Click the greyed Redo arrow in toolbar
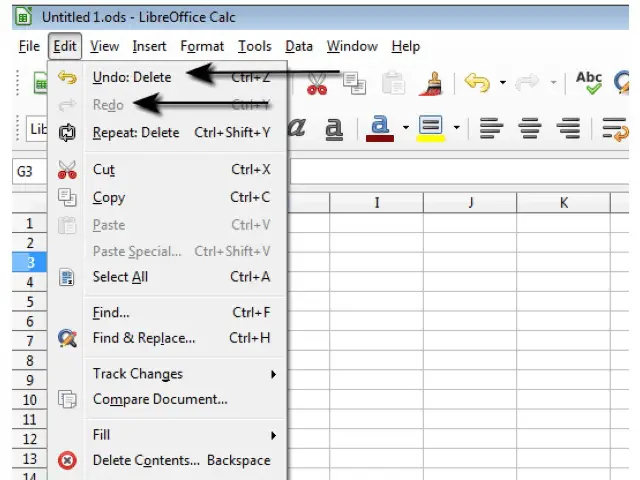The height and width of the screenshot is (480, 640). click(527, 82)
